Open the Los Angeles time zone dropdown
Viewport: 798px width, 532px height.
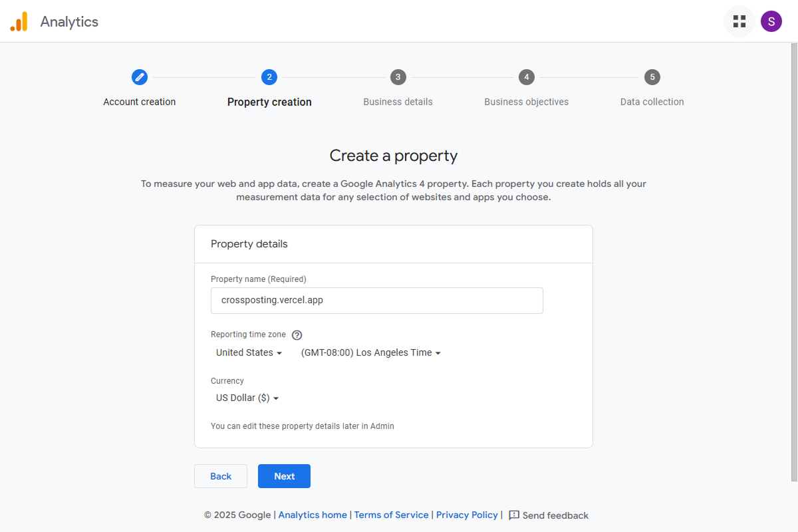[x=370, y=352]
